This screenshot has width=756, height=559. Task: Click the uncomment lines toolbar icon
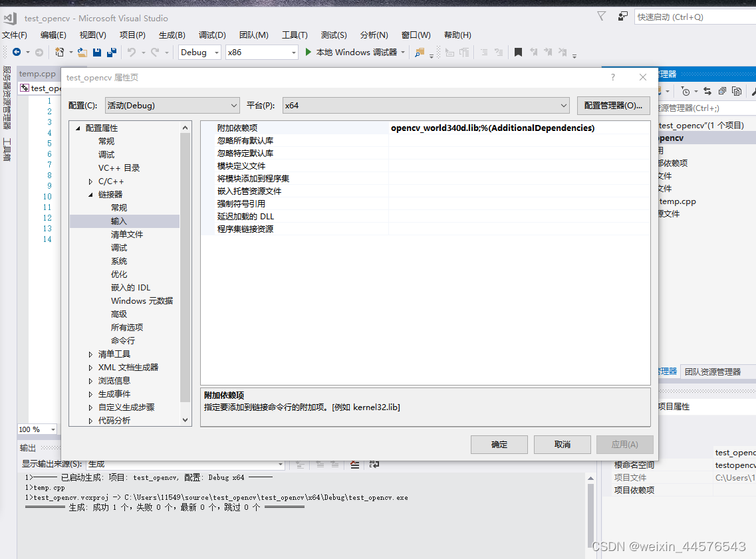(499, 52)
